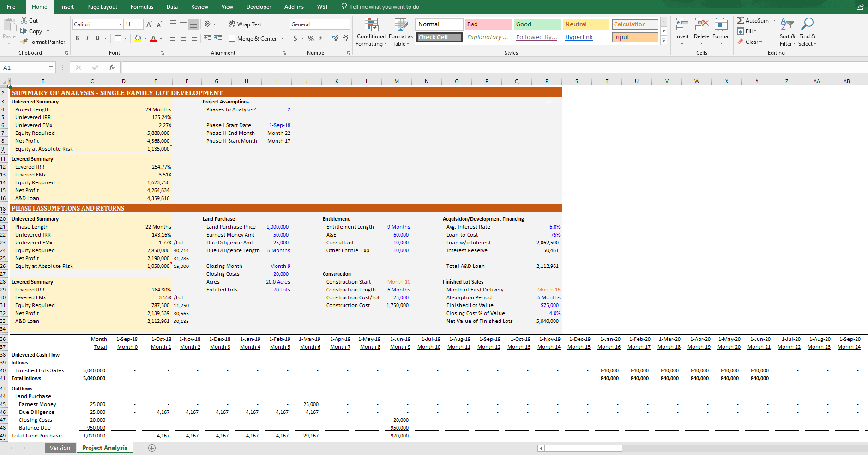Toggle underline formatting
The height and width of the screenshot is (455, 868).
pyautogui.click(x=96, y=39)
